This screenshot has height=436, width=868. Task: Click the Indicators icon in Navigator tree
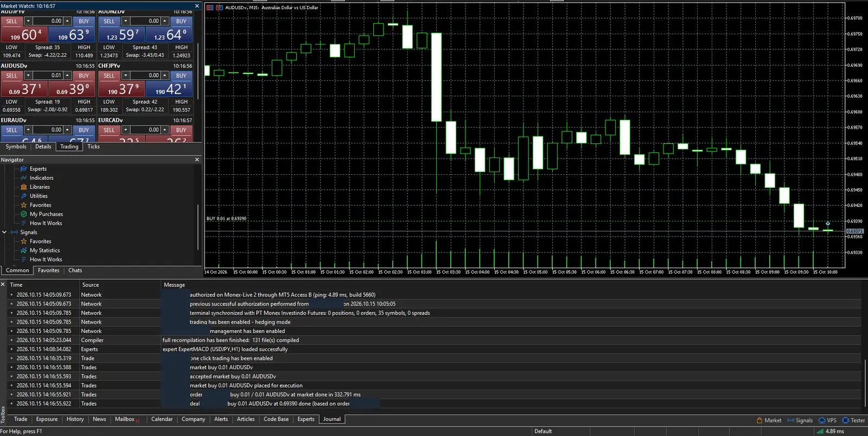pos(24,178)
